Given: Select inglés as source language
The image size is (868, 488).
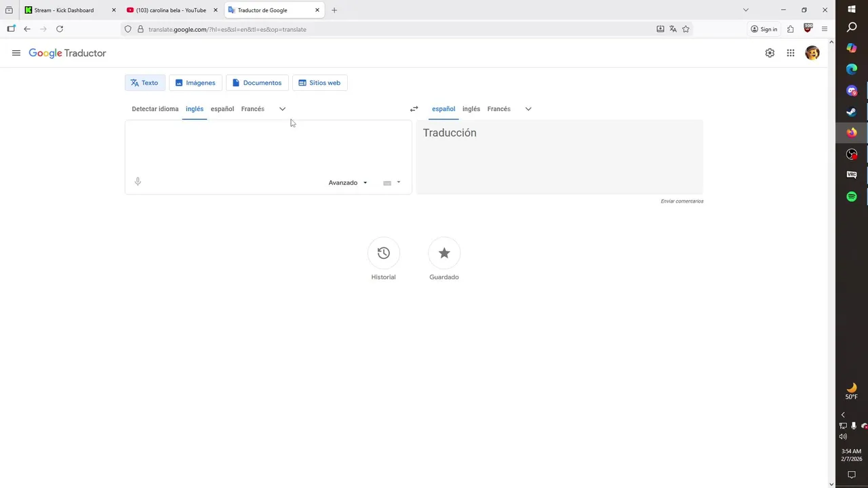Looking at the screenshot, I should (x=195, y=108).
